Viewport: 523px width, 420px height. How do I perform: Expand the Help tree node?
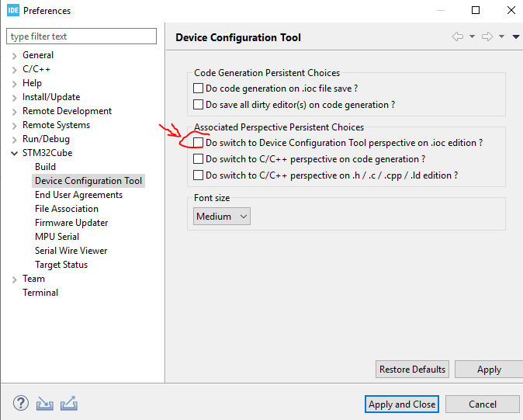coord(14,84)
